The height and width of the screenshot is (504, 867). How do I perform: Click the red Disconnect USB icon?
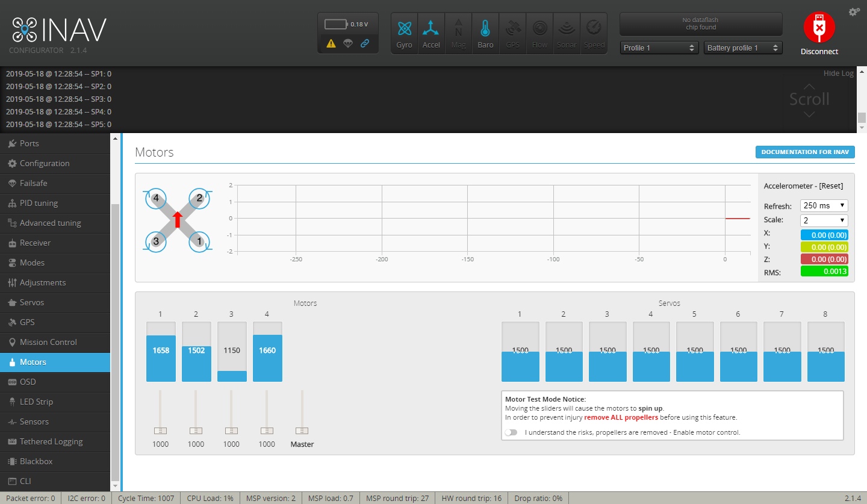click(x=819, y=28)
